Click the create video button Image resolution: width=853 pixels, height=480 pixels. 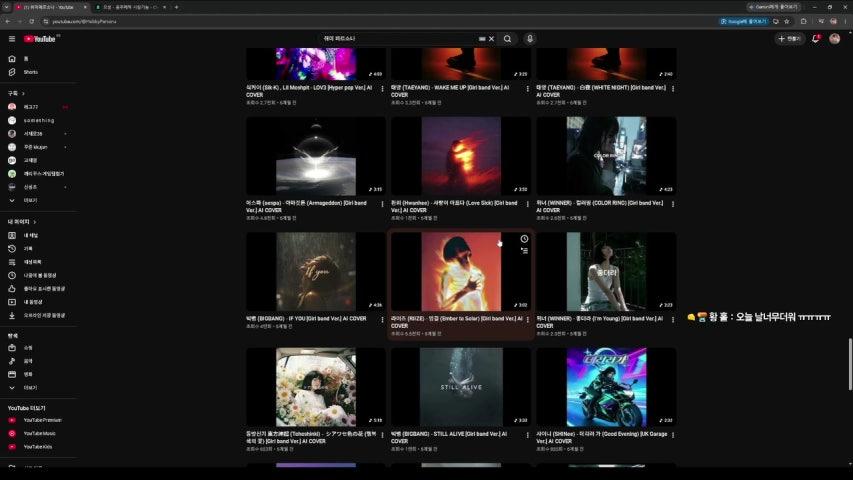(789, 39)
